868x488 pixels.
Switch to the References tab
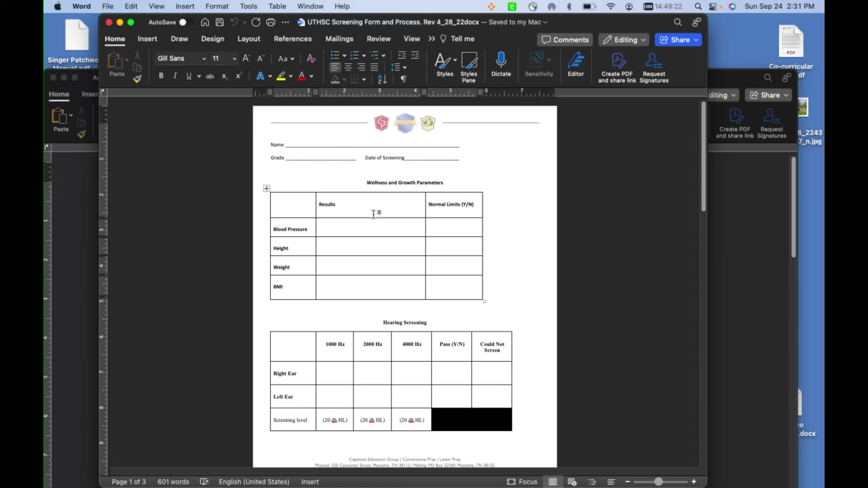pyautogui.click(x=292, y=39)
